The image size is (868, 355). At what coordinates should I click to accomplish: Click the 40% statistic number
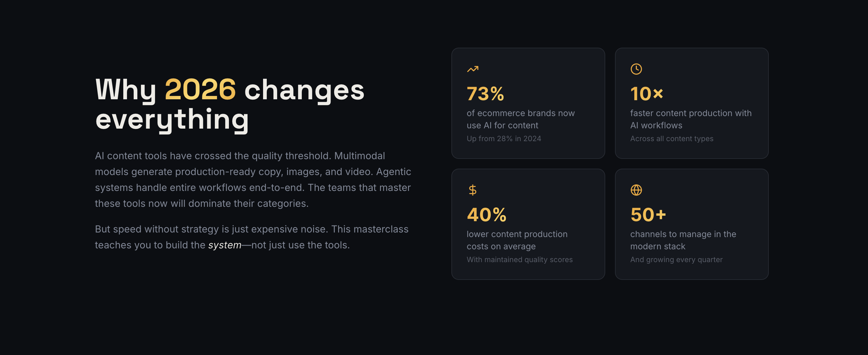click(486, 215)
